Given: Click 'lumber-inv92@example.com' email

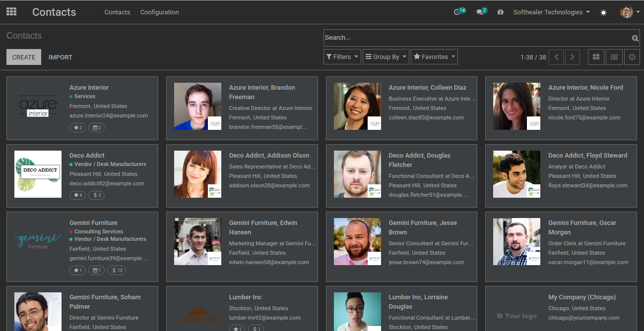Looking at the screenshot, I should click(264, 318).
